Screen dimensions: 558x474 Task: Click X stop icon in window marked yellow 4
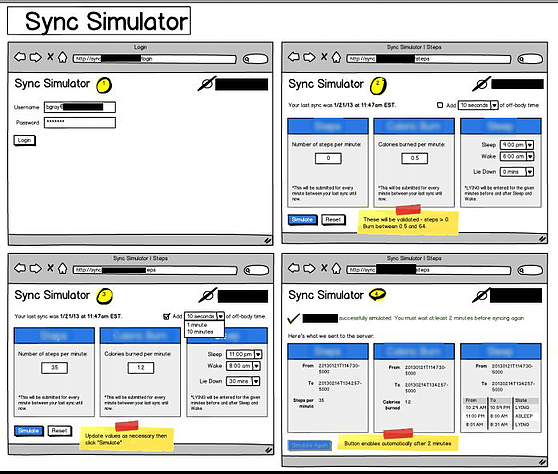tap(324, 268)
